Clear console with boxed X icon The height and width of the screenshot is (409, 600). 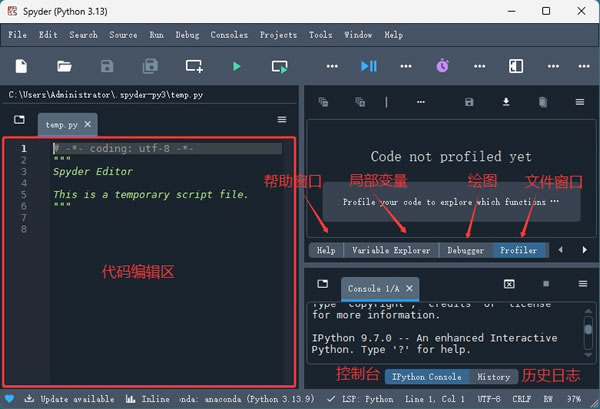click(509, 284)
